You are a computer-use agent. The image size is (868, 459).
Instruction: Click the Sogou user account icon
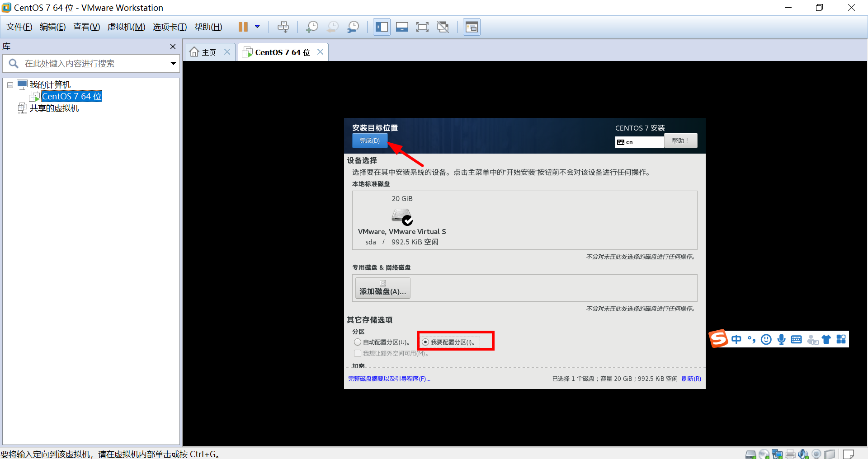812,339
